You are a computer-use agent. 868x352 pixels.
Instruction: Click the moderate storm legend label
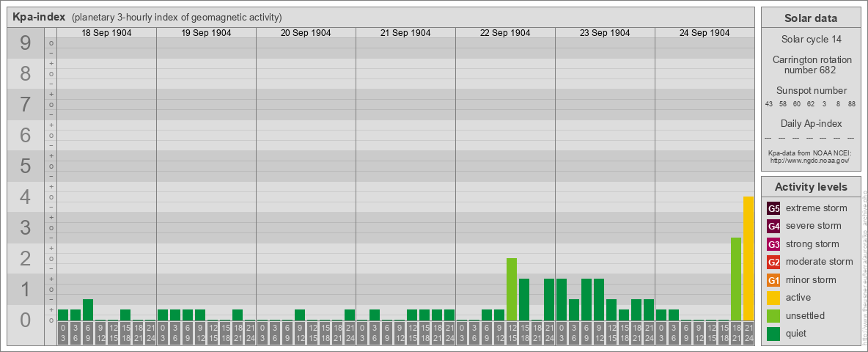[820, 262]
